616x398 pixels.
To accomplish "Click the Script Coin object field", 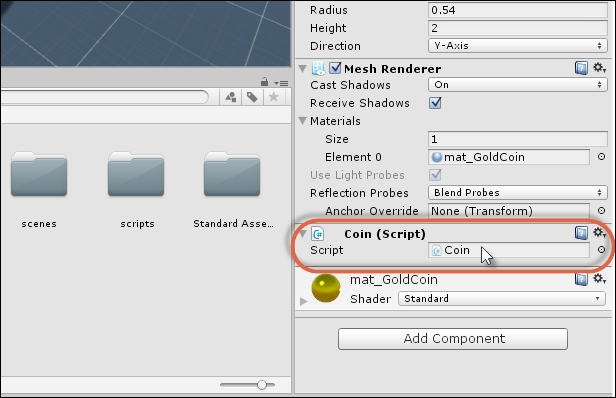I will pyautogui.click(x=509, y=250).
